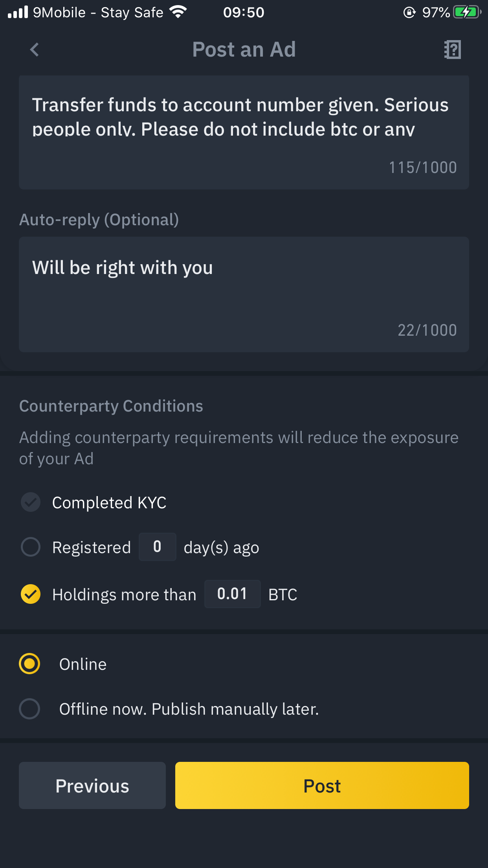Tap the 09:50 clock in status bar

click(x=244, y=13)
